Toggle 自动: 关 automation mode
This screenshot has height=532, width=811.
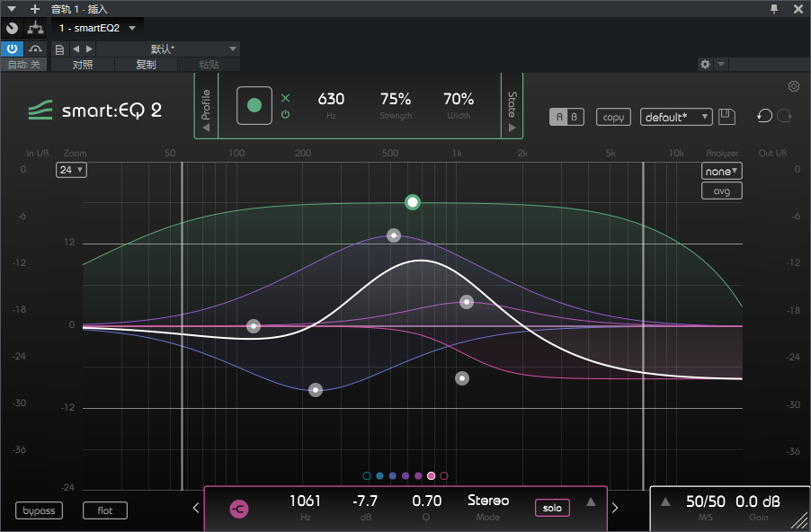click(23, 65)
